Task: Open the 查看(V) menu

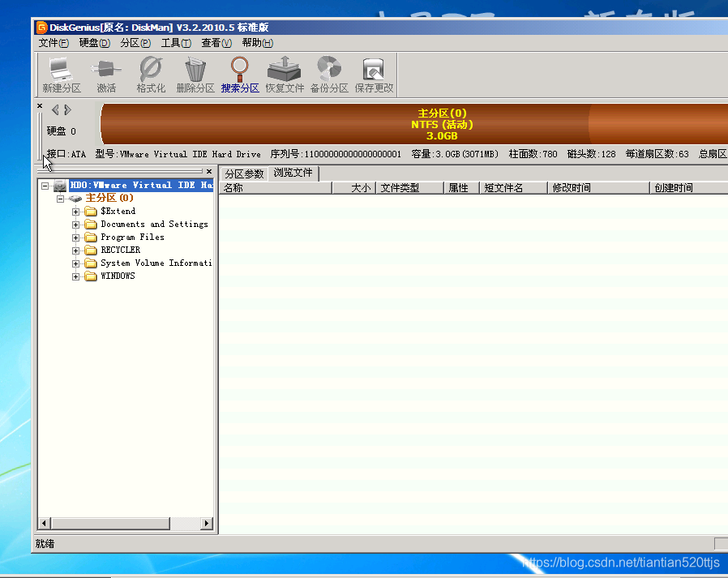Action: pyautogui.click(x=216, y=43)
